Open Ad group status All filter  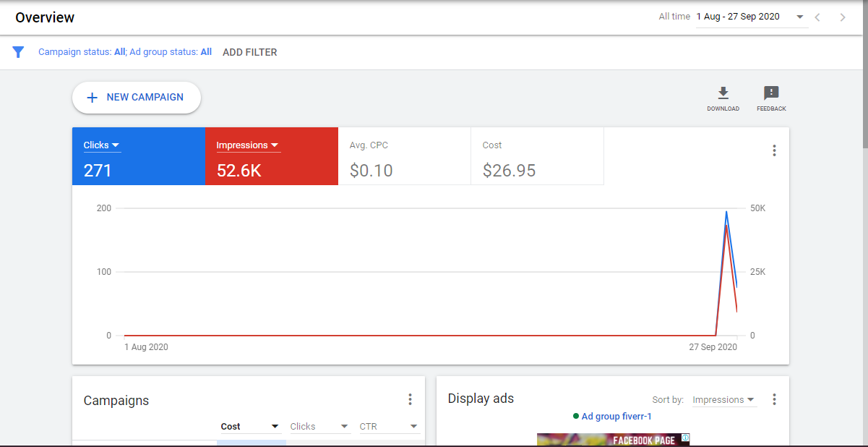(x=207, y=52)
